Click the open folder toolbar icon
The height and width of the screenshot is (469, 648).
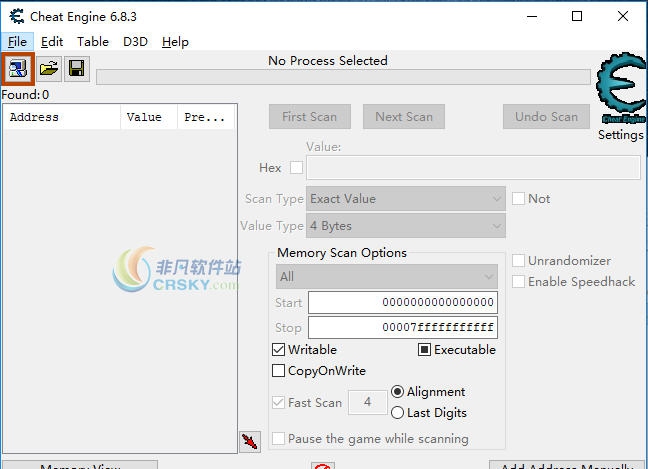pos(49,68)
